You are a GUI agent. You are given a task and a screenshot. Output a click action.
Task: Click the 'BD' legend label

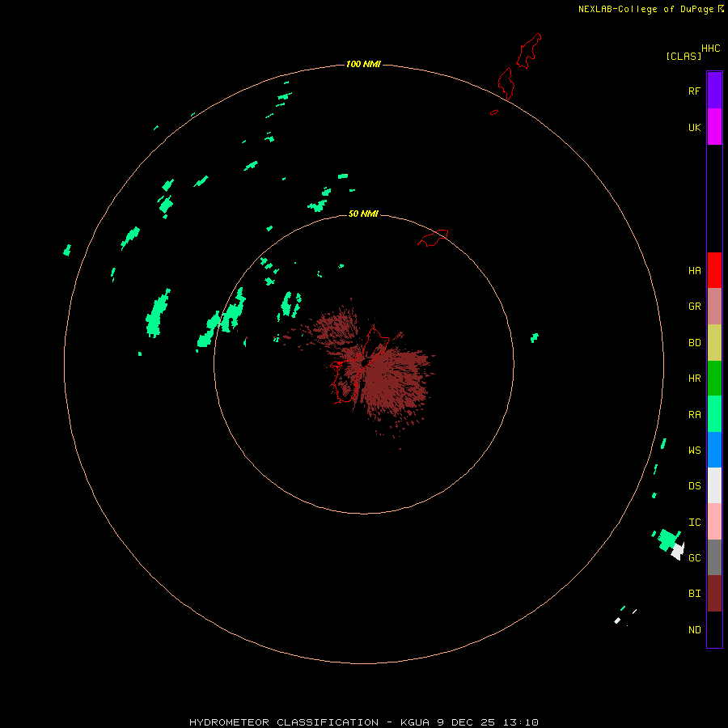click(695, 343)
